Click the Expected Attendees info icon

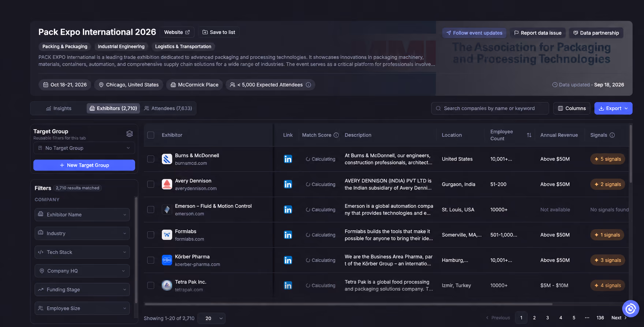[x=308, y=85]
